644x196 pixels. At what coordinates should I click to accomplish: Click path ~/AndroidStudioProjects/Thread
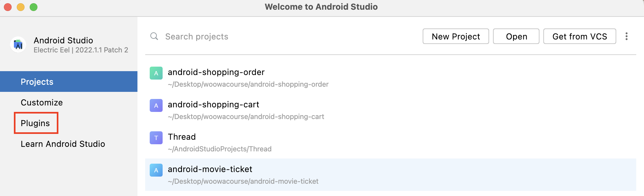click(x=220, y=149)
